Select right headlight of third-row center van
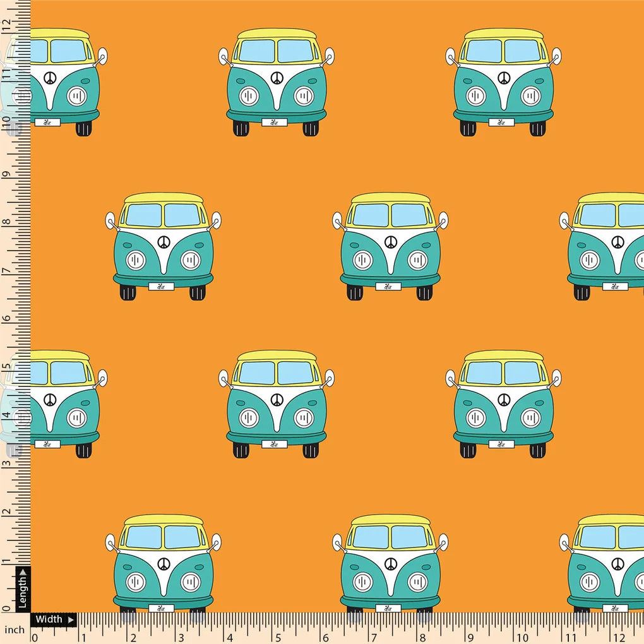Screen dimensions: 644x644 304,417
